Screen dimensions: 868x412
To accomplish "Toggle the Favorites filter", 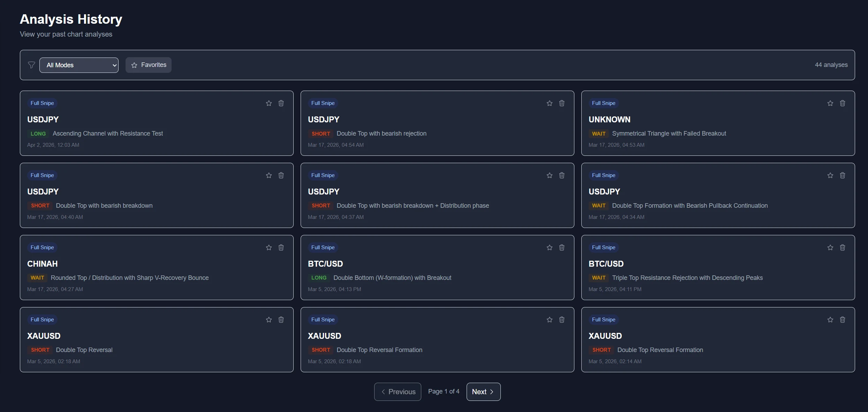I will [x=149, y=65].
